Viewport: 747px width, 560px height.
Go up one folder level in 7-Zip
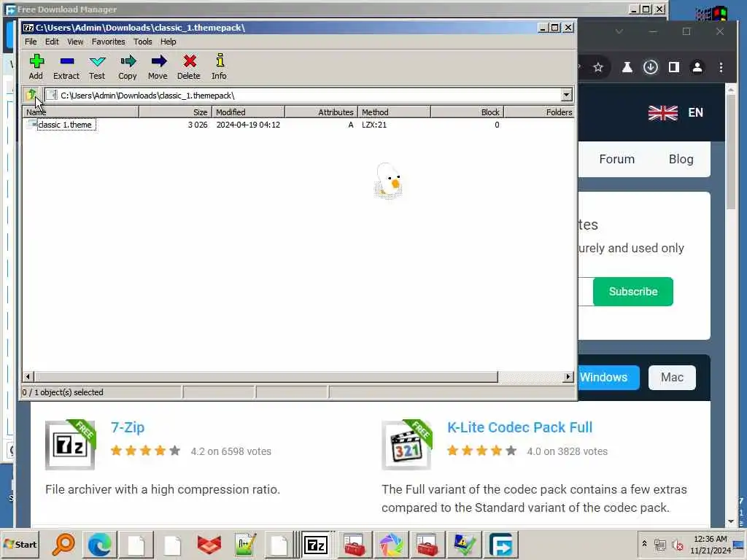[32, 95]
